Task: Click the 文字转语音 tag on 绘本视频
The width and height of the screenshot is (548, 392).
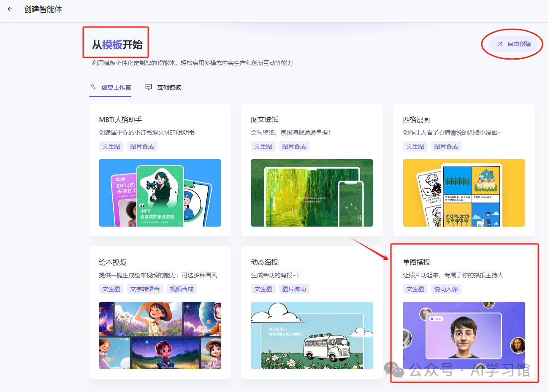Action: point(146,289)
